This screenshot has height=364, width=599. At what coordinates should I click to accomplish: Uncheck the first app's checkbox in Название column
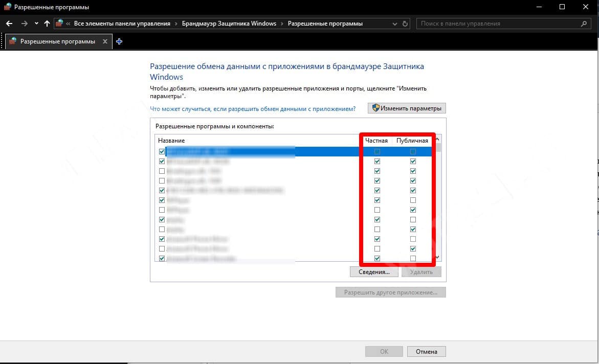(162, 152)
